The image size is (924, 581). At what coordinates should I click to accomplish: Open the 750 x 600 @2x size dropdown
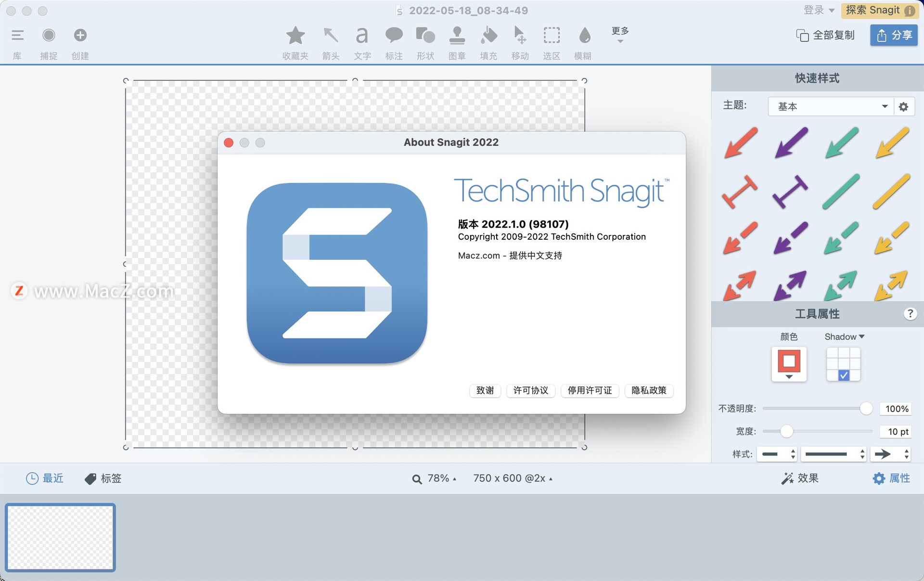tap(513, 478)
